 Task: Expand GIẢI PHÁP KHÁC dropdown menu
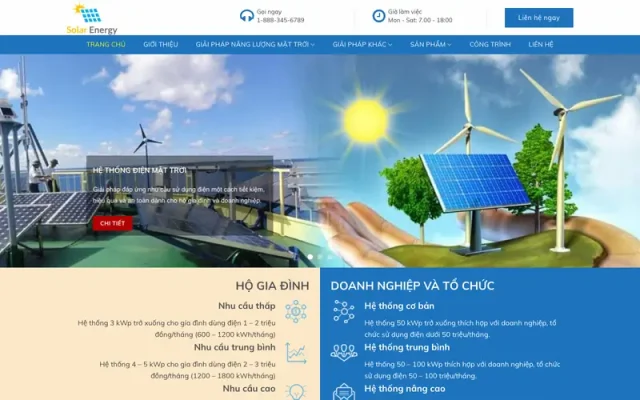(x=362, y=44)
